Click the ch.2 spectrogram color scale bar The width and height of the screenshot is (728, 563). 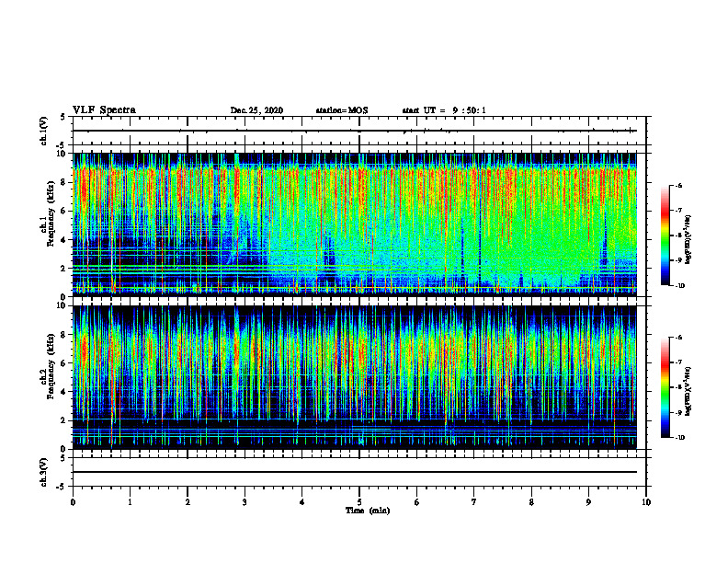[x=665, y=387]
